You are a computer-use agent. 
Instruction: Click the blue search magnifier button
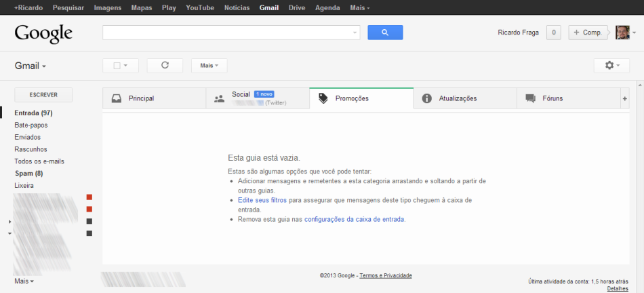[385, 33]
